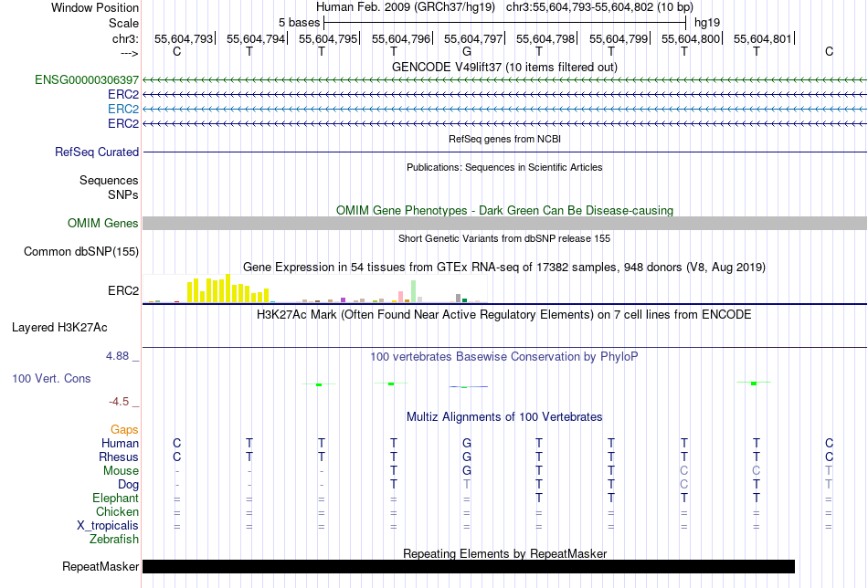Click Multiz Alignments of 100 Vertebrates title

(x=504, y=417)
